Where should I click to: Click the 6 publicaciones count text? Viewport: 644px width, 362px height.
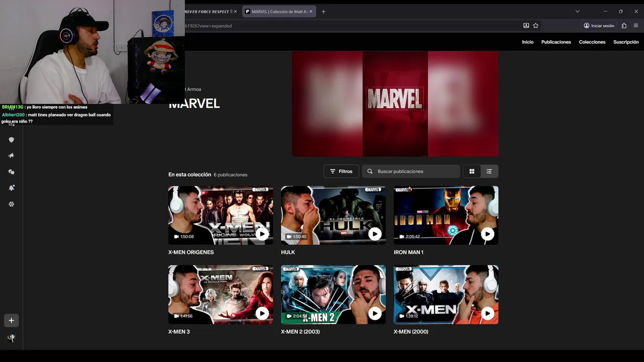point(230,175)
